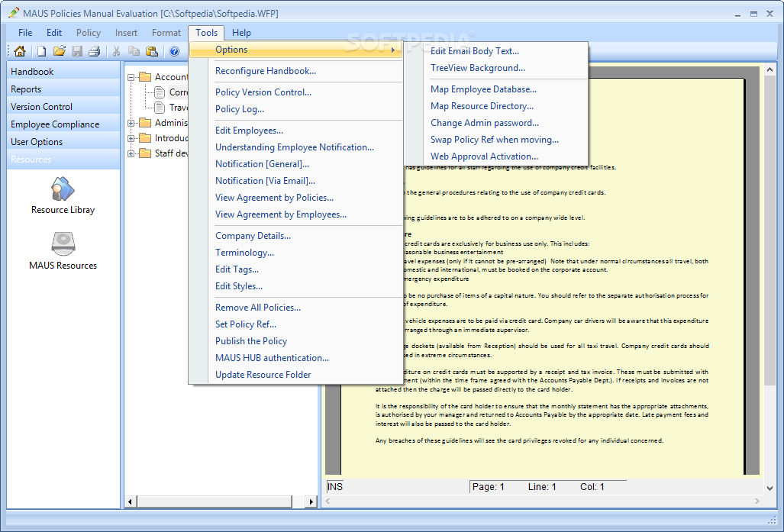This screenshot has height=532, width=784.
Task: Choose Notification [General]... menu entry
Action: 296,164
